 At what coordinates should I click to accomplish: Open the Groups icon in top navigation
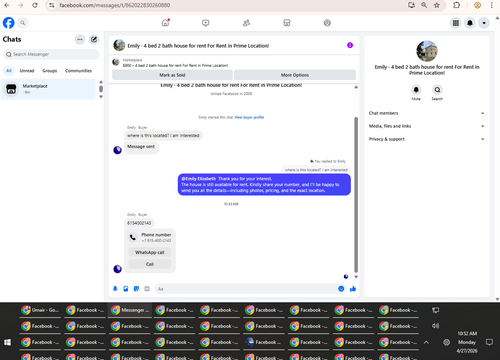tap(327, 23)
